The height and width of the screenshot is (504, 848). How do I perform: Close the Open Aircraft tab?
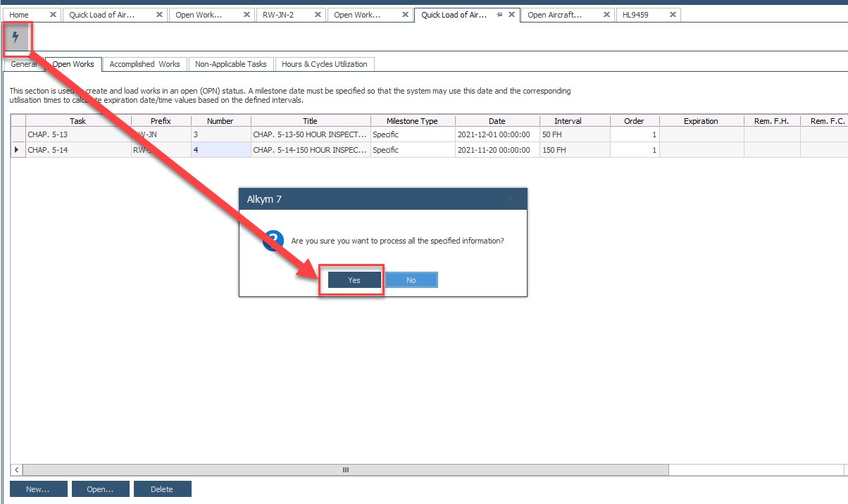pyautogui.click(x=605, y=15)
